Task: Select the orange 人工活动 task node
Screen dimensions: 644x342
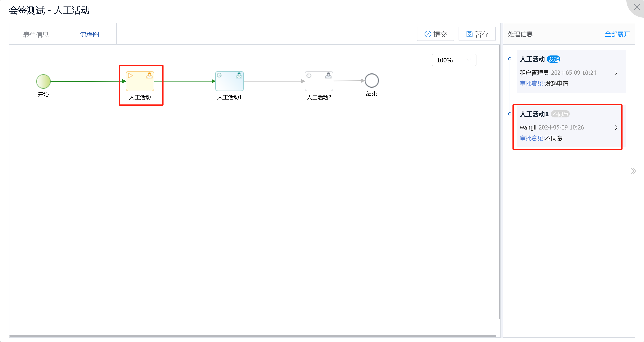Action: point(140,82)
